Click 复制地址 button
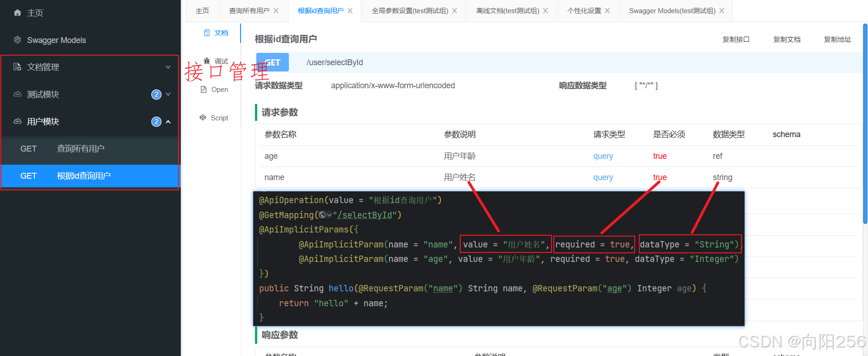This screenshot has height=356, width=868. click(837, 39)
